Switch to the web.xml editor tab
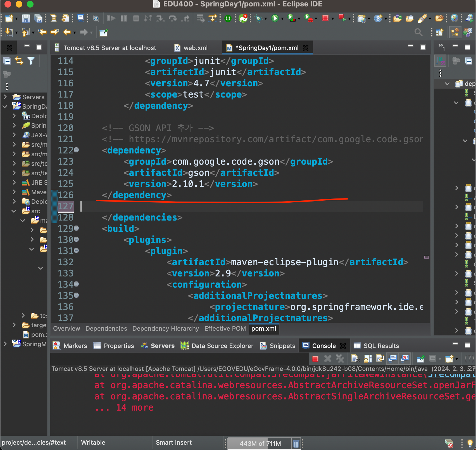Image resolution: width=476 pixels, height=450 pixels. [x=192, y=48]
